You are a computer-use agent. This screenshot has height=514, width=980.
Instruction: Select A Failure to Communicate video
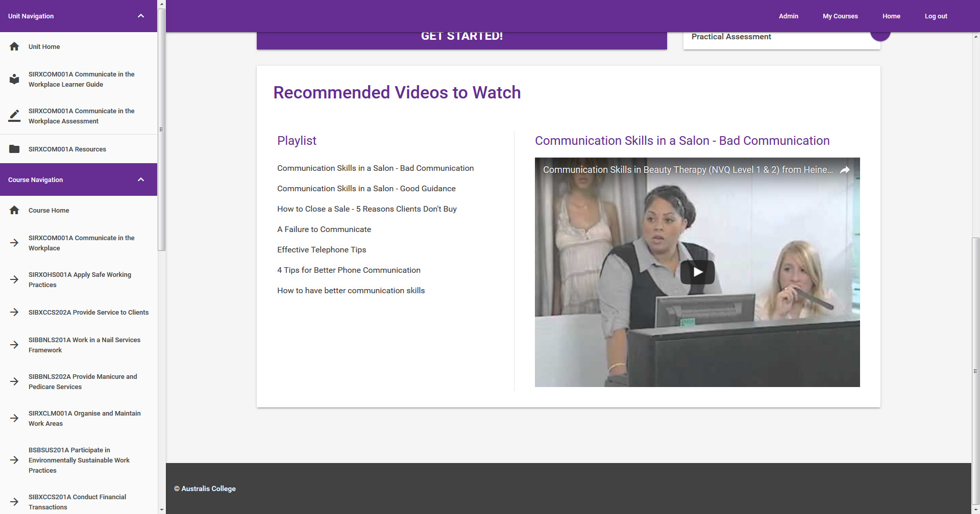(324, 229)
